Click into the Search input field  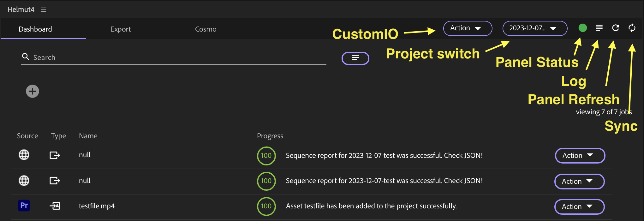[x=177, y=57]
